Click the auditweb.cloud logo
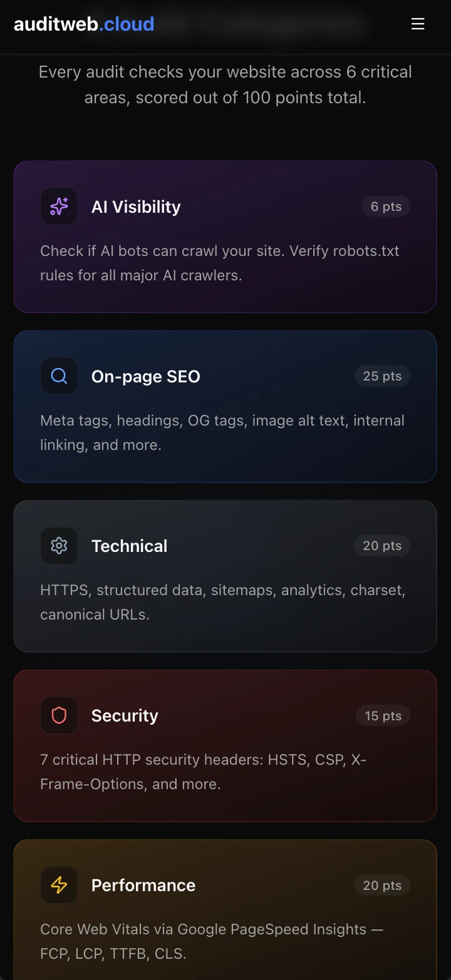The height and width of the screenshot is (980, 451). coord(84,24)
